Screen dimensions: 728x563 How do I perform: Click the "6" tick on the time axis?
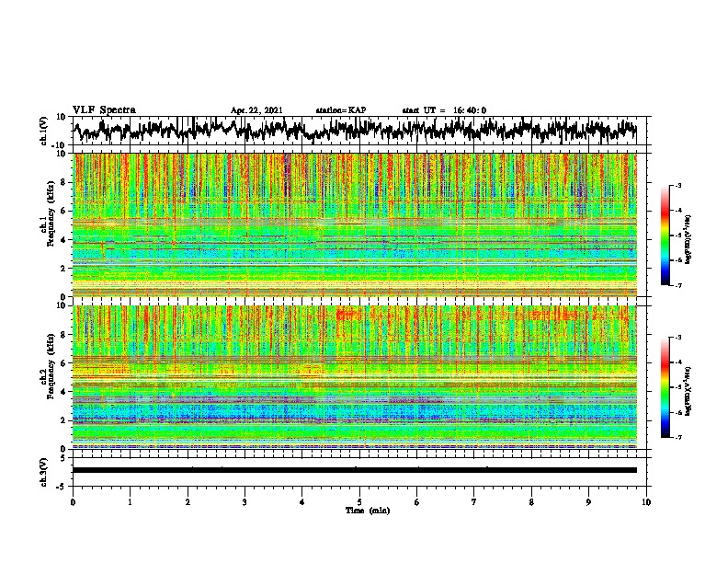tap(416, 502)
